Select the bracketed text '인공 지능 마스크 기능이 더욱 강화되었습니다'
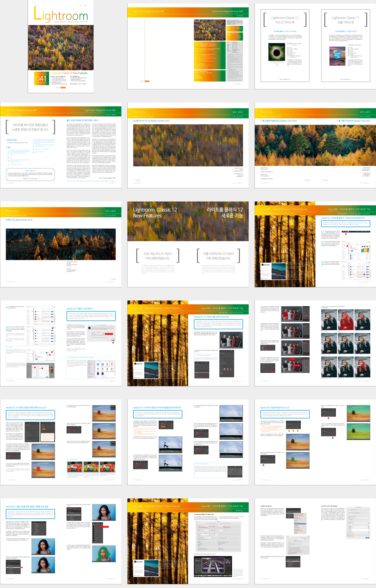This screenshot has width=376, height=588. pyautogui.click(x=158, y=256)
